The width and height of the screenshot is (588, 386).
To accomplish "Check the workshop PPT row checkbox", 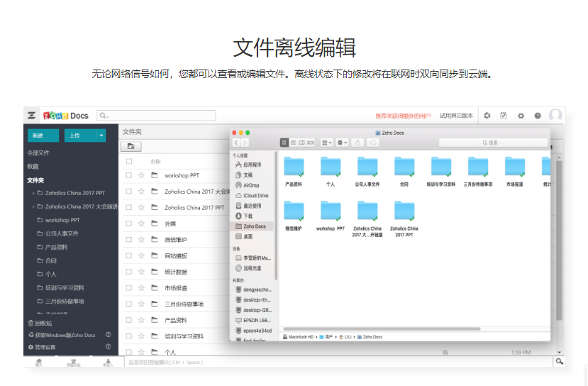I will 129,175.
